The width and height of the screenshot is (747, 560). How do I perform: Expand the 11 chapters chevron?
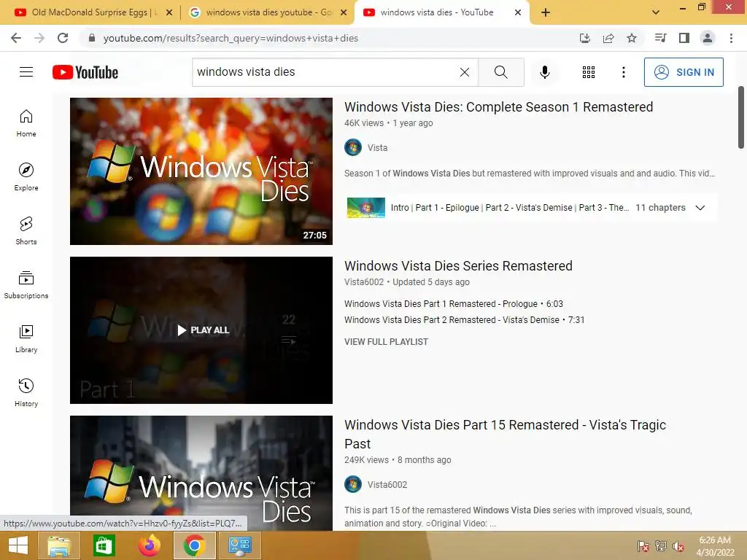[x=700, y=208]
